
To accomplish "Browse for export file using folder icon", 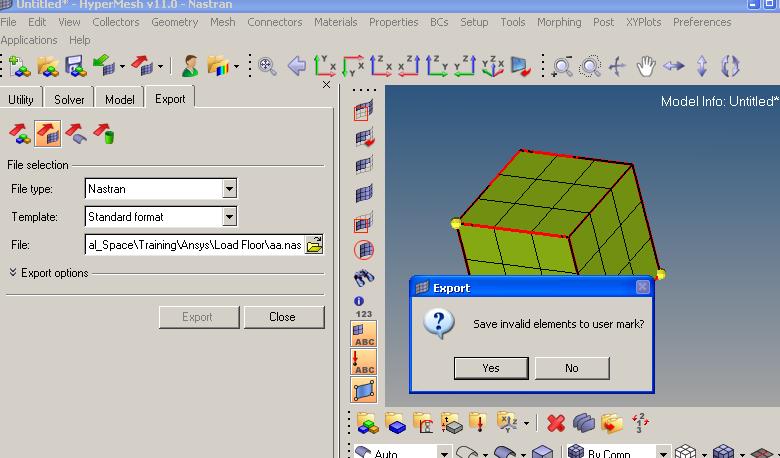I will (314, 245).
